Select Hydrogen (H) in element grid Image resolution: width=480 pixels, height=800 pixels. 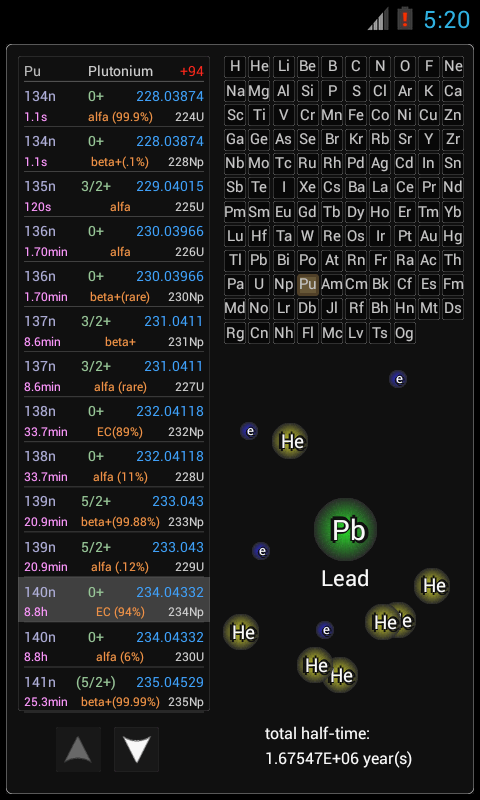235,66
